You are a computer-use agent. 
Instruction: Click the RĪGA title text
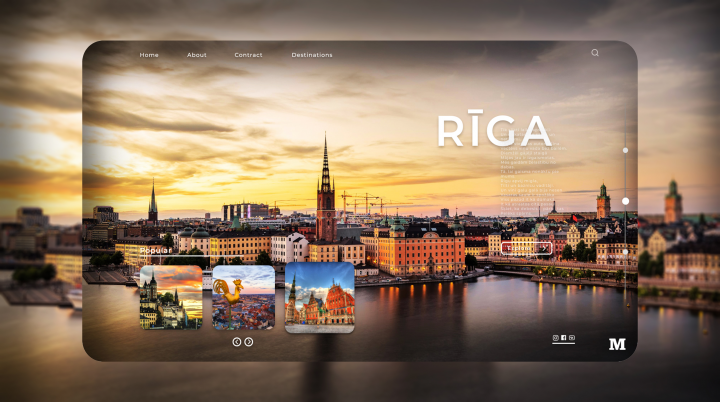pyautogui.click(x=494, y=129)
